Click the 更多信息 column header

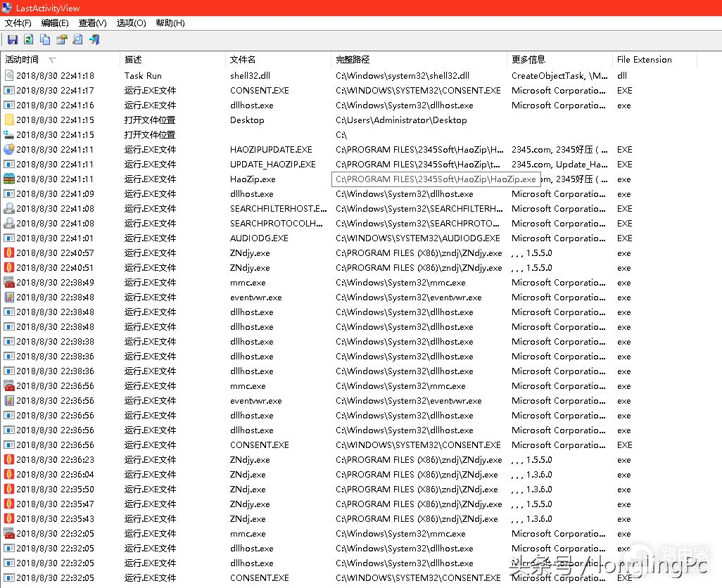[x=528, y=60]
